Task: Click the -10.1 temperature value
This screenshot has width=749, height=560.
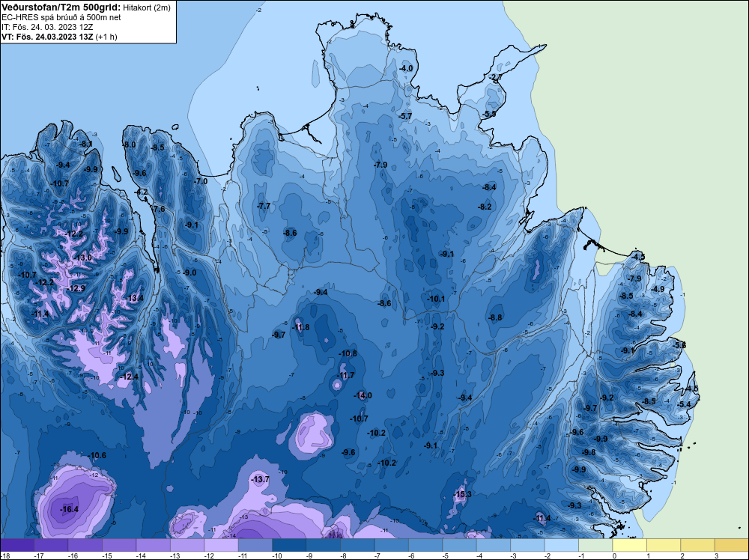Action: (436, 299)
